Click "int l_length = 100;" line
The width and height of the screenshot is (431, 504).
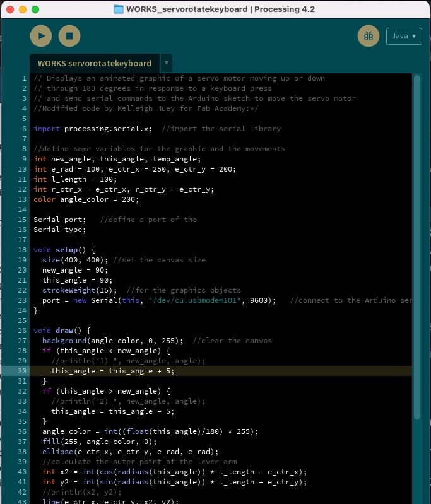[x=75, y=179]
